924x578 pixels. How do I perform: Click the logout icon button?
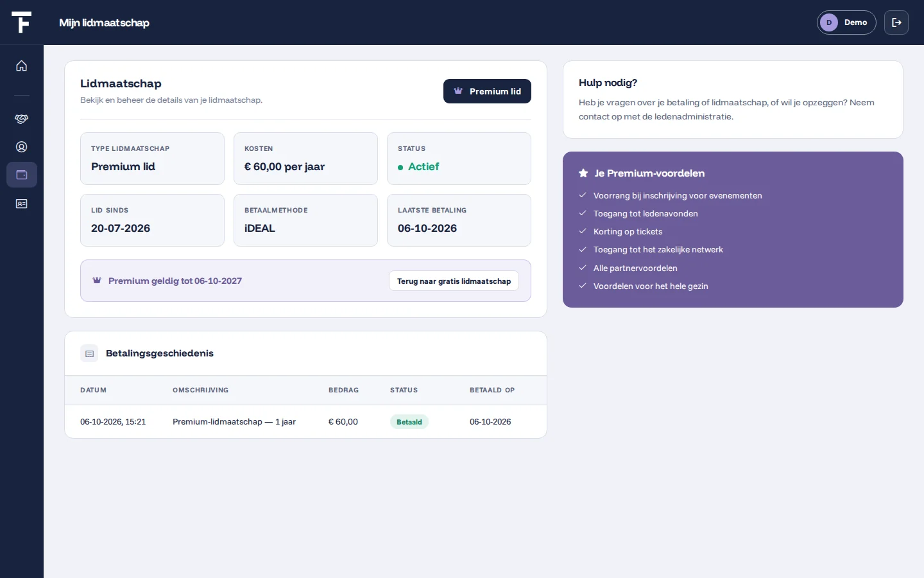[896, 22]
